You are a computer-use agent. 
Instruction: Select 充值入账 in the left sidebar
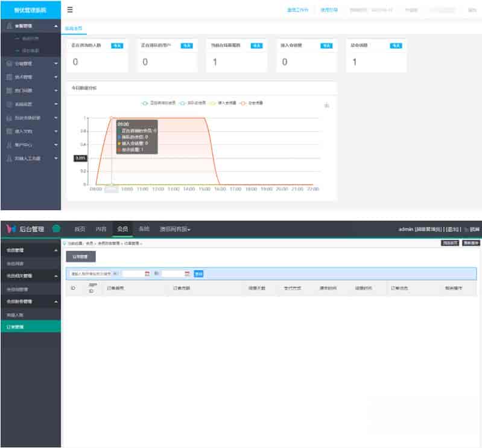coord(15,315)
